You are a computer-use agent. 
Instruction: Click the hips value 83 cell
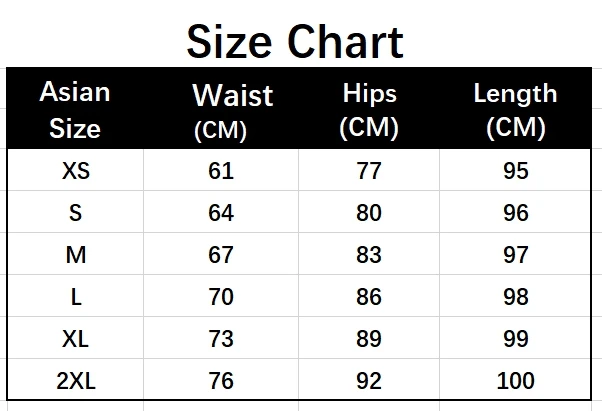coord(369,254)
